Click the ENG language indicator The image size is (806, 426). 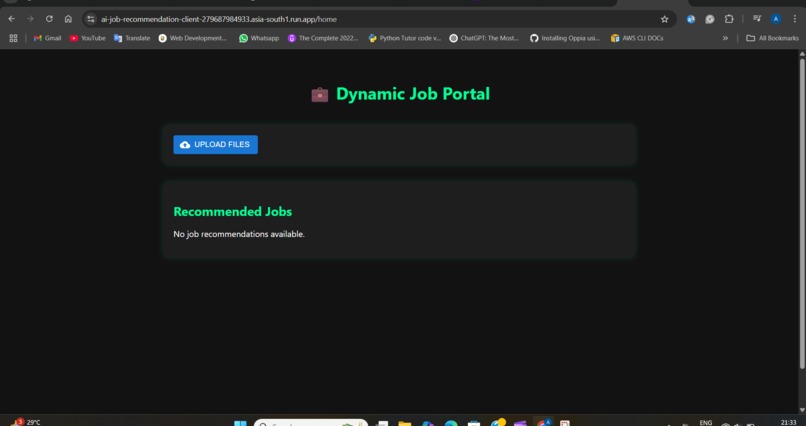tap(706, 422)
